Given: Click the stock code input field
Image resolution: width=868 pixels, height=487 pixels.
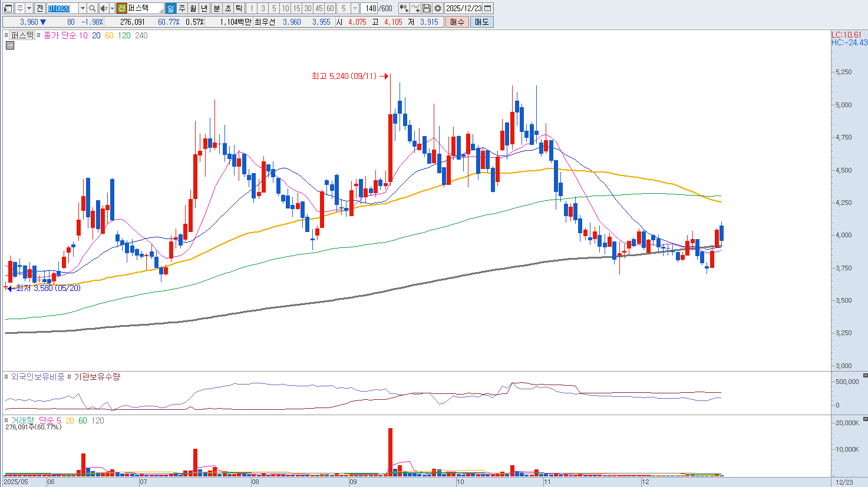Looking at the screenshot, I should click(x=62, y=8).
